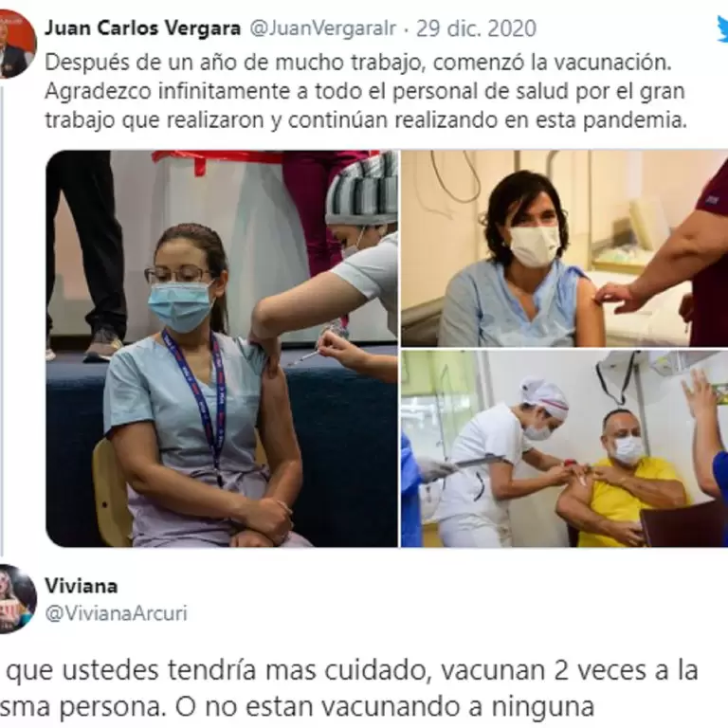
Task: Click the syringe in the nurse photo
Action: (304, 357)
